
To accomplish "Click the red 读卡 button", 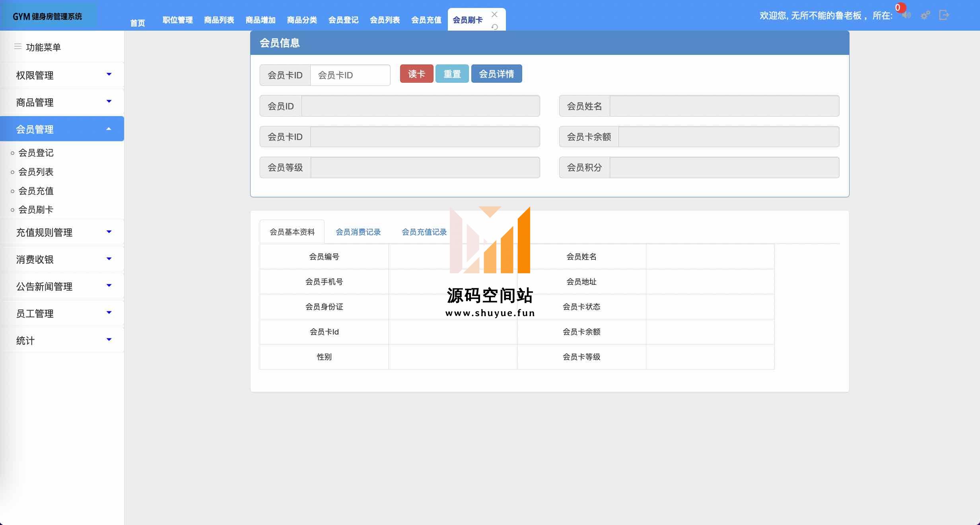I will pos(416,74).
